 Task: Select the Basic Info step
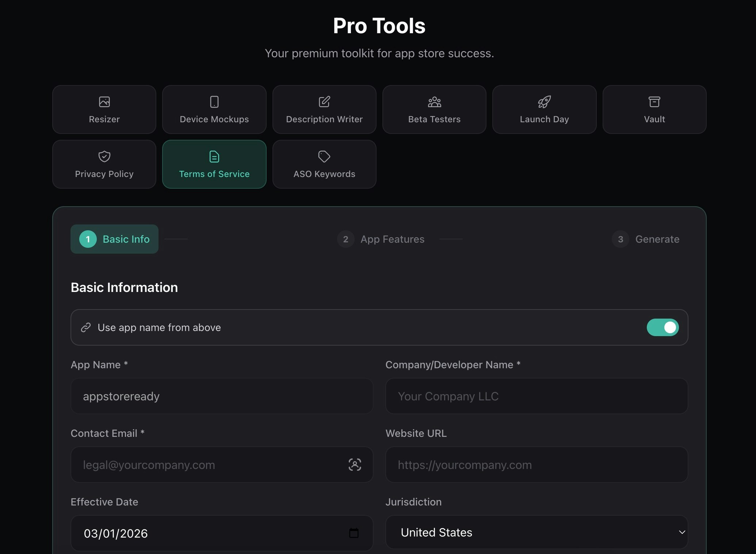114,239
